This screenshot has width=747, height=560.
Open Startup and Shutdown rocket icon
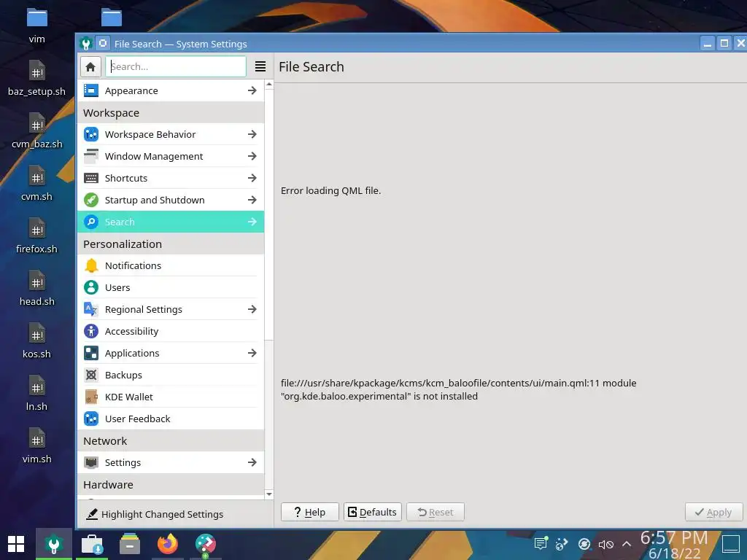[91, 200]
